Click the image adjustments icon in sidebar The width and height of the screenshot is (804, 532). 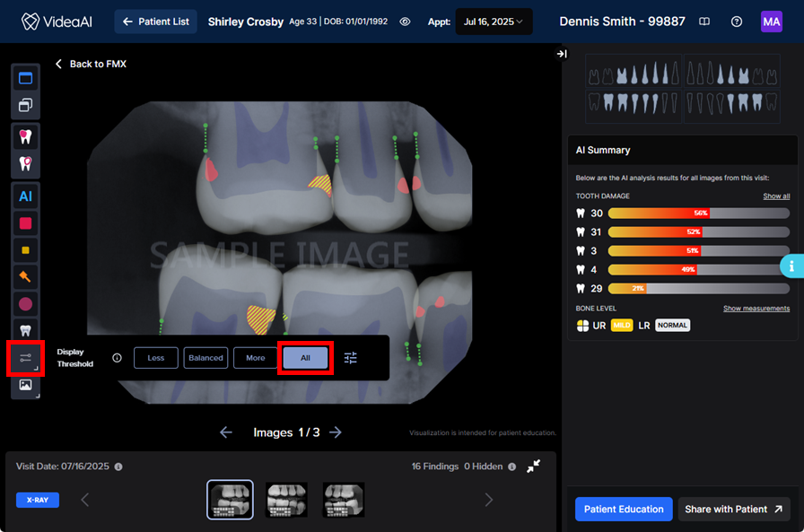point(25,385)
